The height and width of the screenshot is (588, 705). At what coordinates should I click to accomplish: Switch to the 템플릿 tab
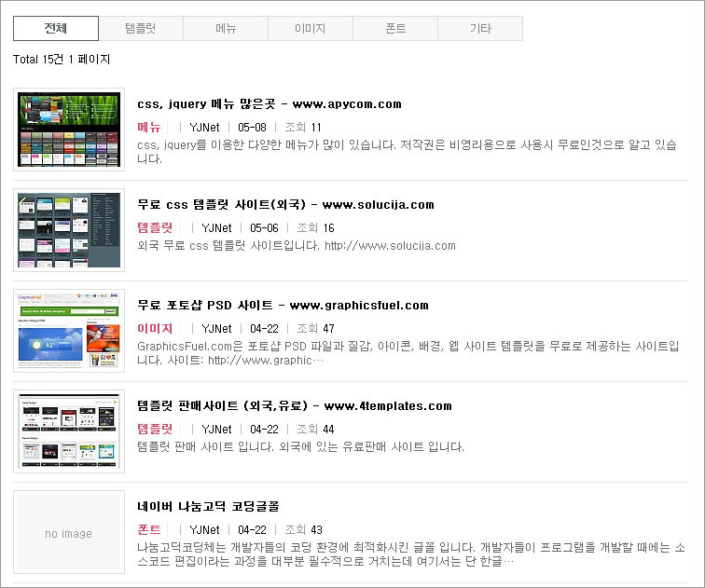click(x=141, y=28)
